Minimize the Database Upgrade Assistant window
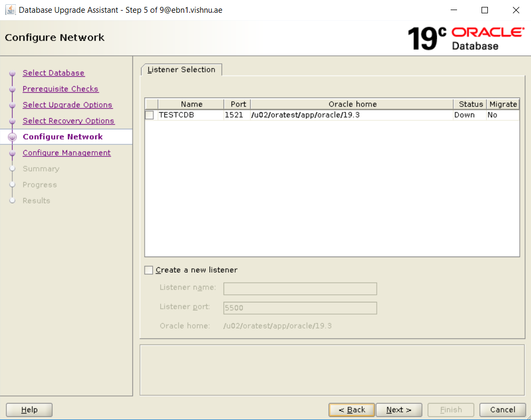Image resolution: width=531 pixels, height=420 pixels. tap(454, 10)
